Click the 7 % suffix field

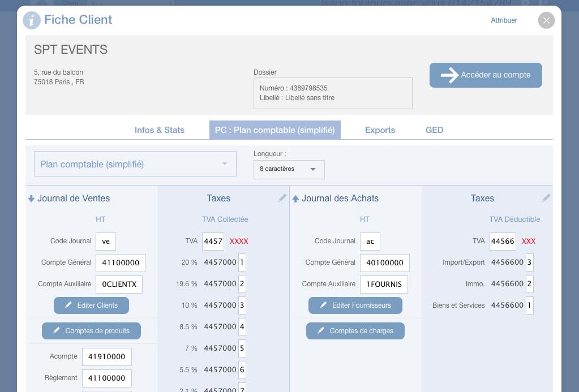pos(242,348)
